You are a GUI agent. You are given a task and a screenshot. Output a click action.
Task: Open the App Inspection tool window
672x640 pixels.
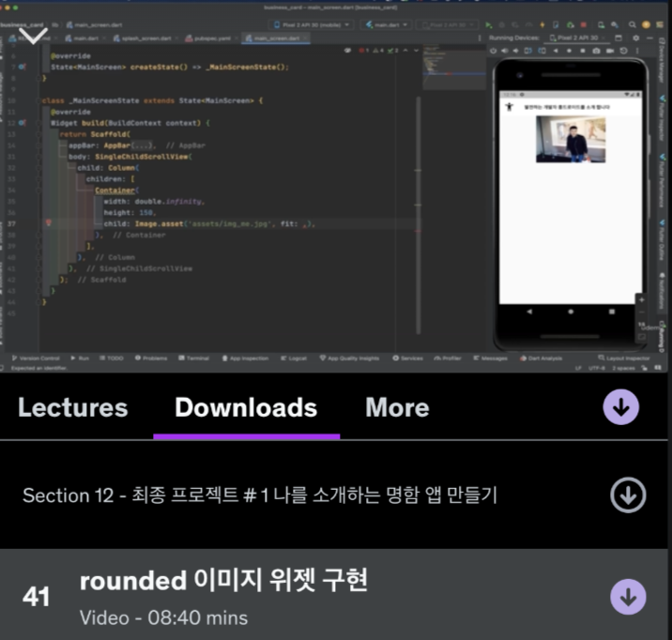[x=245, y=358]
